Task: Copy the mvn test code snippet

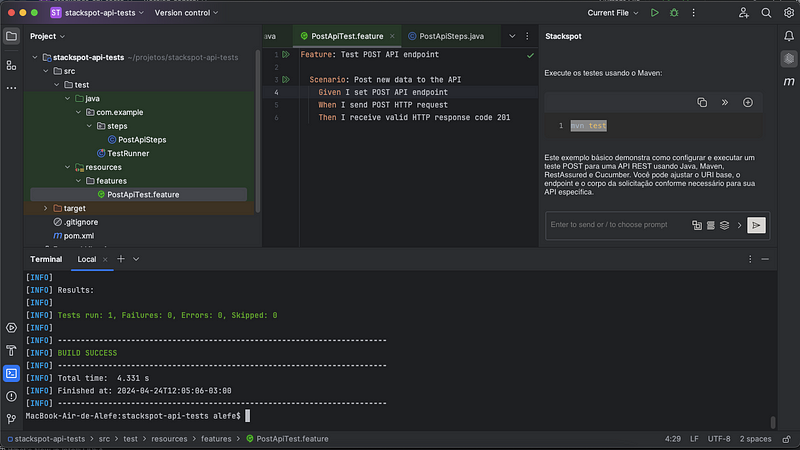Action: coord(702,103)
